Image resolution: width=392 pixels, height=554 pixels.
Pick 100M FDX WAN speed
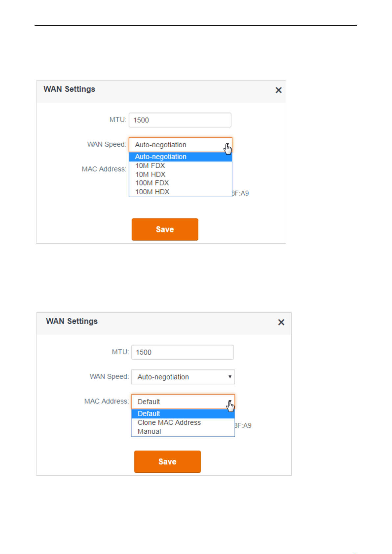point(181,183)
